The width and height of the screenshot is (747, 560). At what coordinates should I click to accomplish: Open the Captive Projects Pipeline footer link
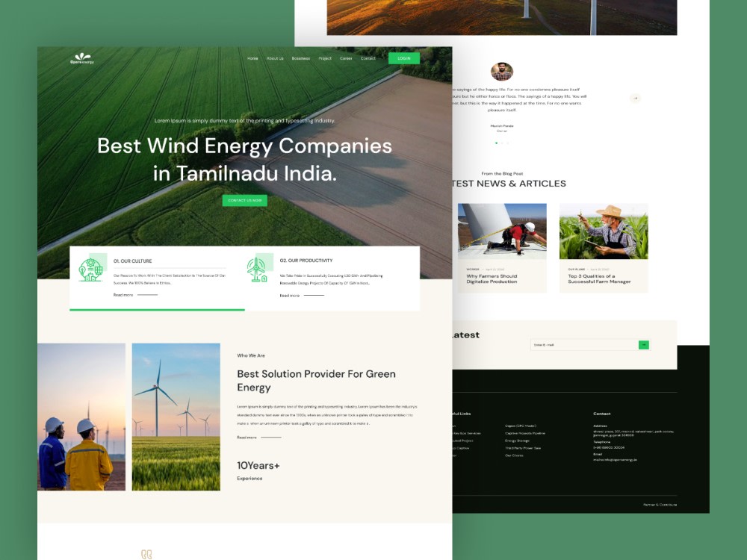coord(525,433)
